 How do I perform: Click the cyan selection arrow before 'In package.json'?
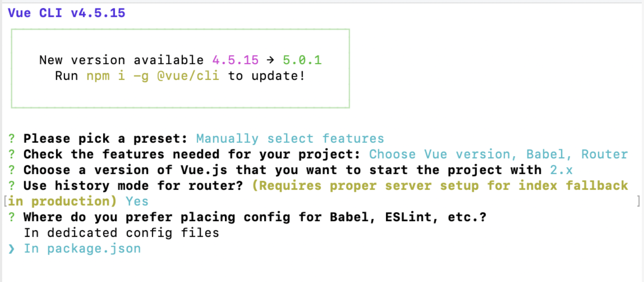click(12, 249)
